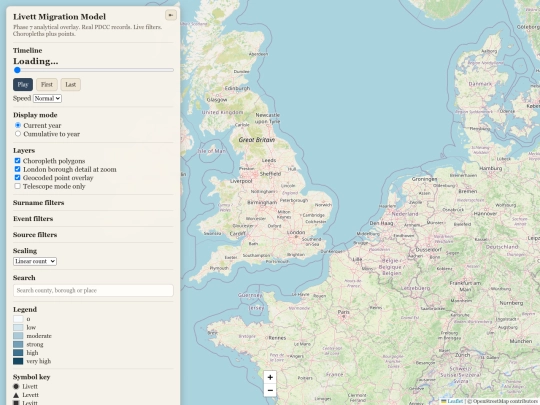
Task: Click the Paris label on map
Action: [343, 312]
